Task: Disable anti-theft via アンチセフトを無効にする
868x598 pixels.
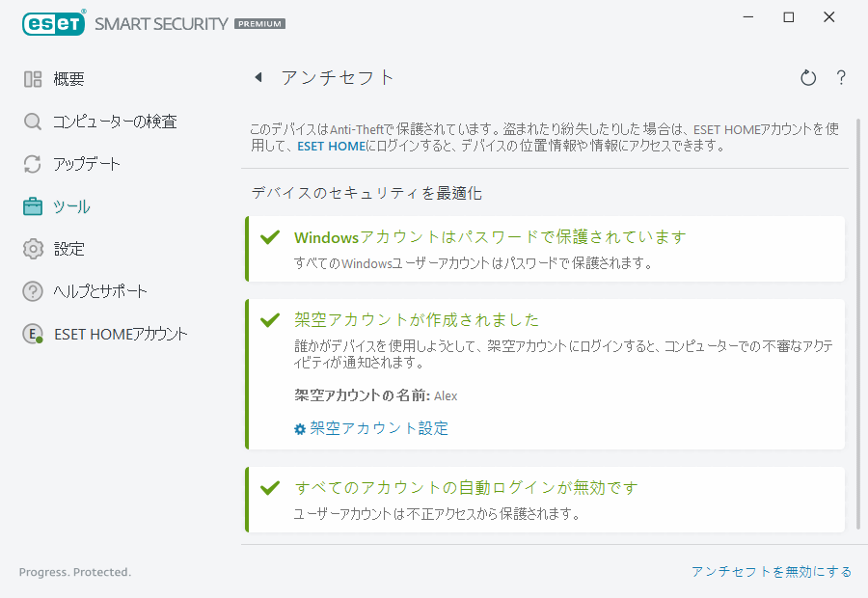Action: coord(772,572)
